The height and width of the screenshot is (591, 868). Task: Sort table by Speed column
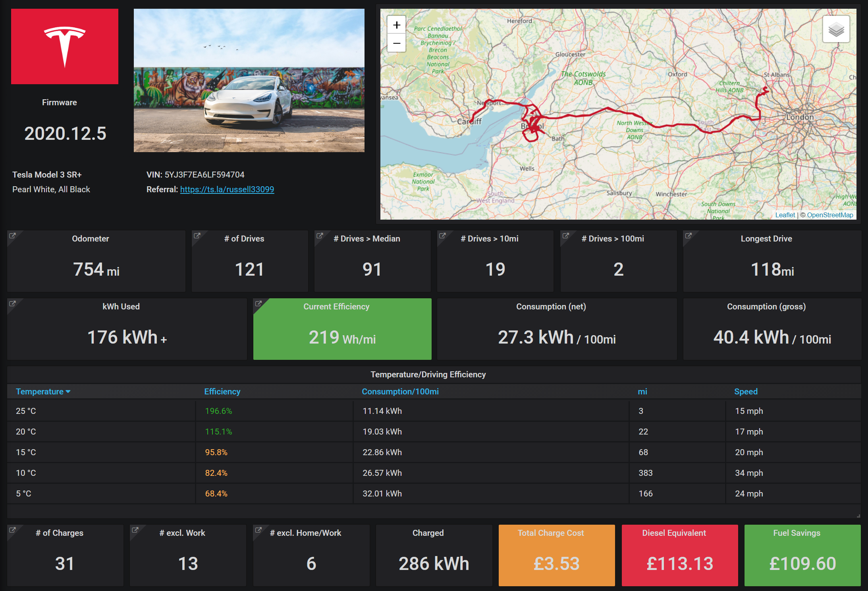[x=745, y=392]
